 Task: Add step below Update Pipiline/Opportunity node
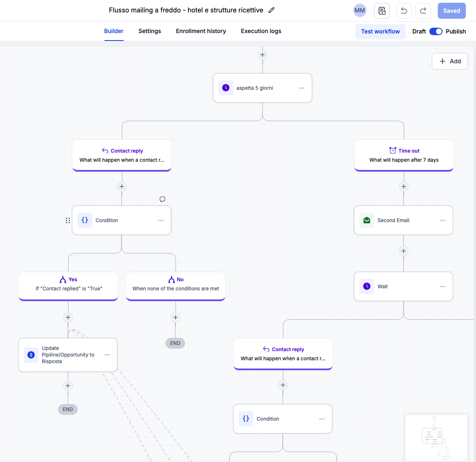(x=68, y=386)
